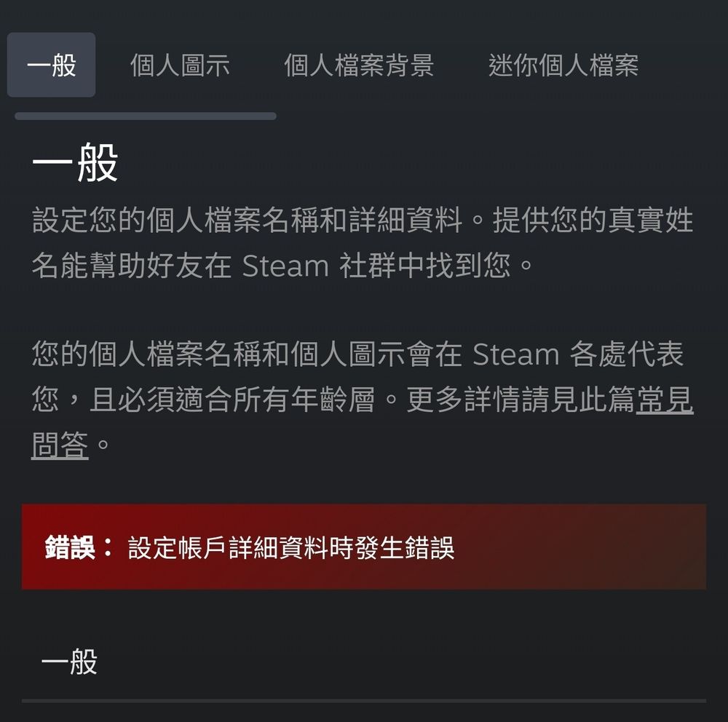Click the phrase 更多詳情請見此篇
This screenshot has height=722, width=728.
click(x=520, y=400)
